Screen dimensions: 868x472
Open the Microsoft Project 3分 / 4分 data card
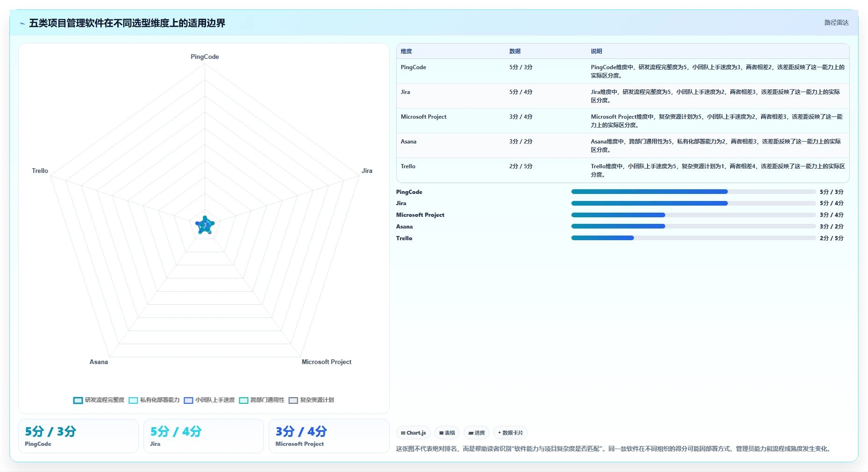pyautogui.click(x=329, y=436)
